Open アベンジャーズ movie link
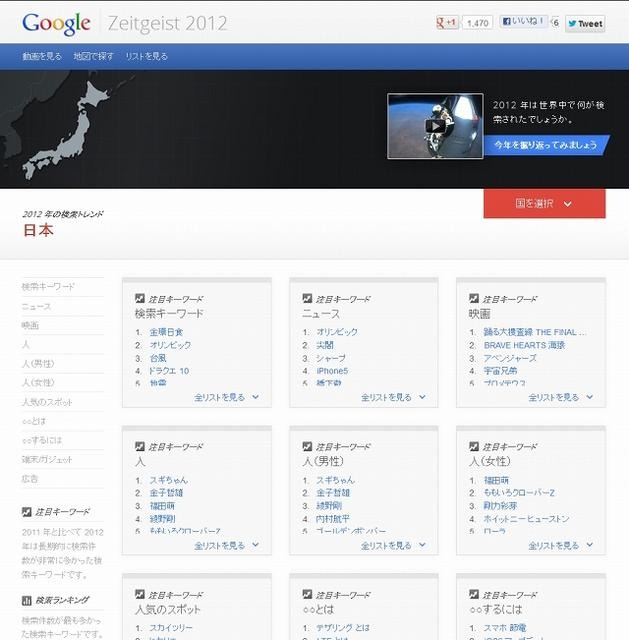 510,358
